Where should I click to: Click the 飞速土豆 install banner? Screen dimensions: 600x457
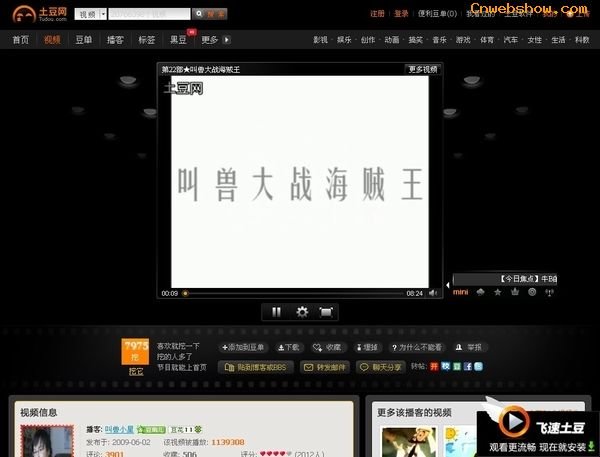(538, 431)
